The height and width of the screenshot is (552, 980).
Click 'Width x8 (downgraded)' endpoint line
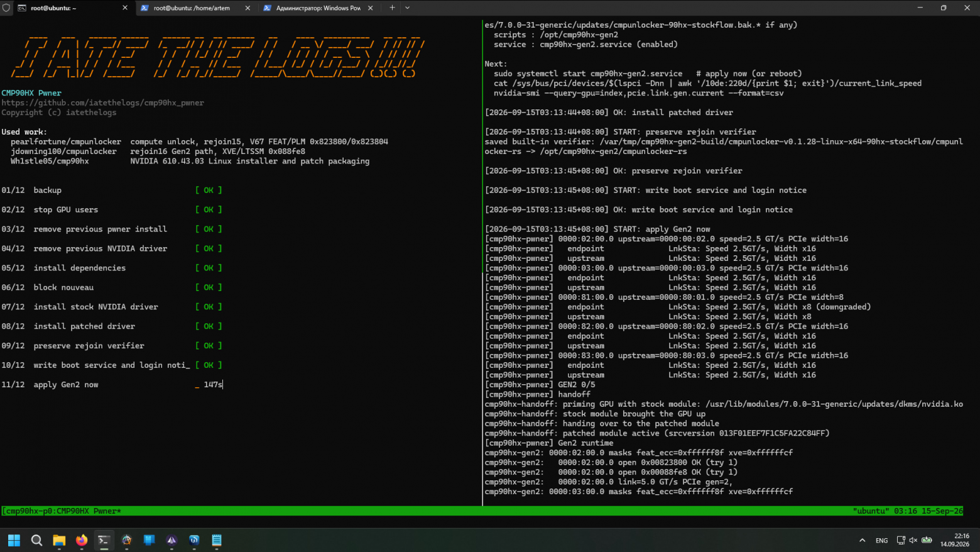point(678,307)
